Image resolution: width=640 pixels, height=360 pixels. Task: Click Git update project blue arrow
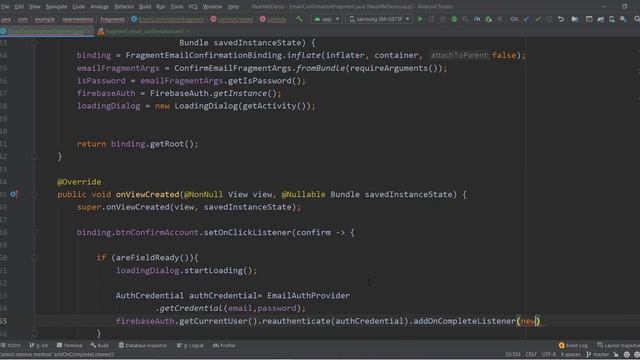click(526, 19)
